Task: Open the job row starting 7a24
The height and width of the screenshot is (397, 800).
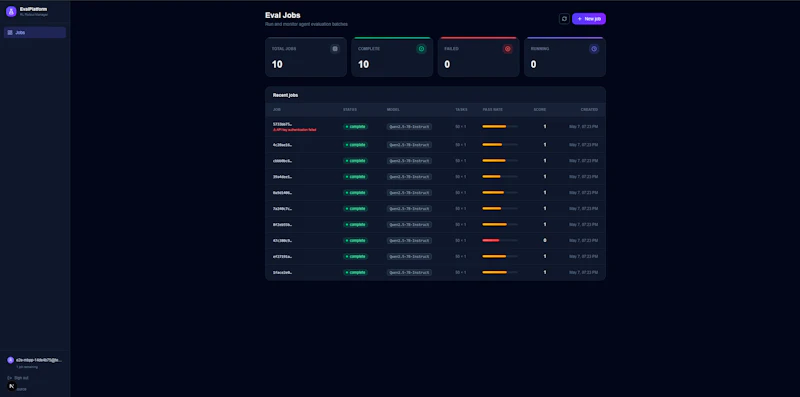Action: [x=435, y=209]
